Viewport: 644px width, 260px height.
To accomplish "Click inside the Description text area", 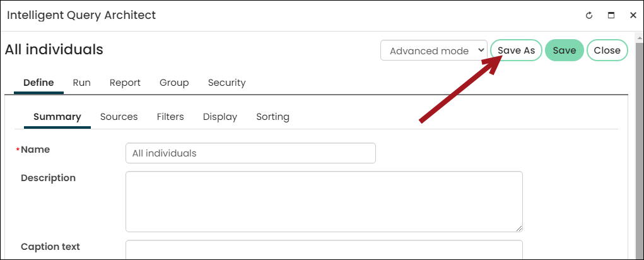I will [324, 202].
